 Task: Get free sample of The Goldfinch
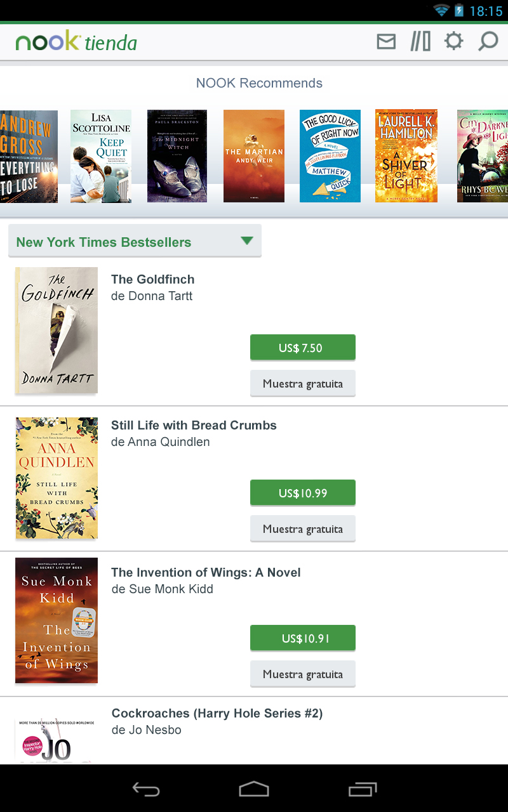click(303, 384)
